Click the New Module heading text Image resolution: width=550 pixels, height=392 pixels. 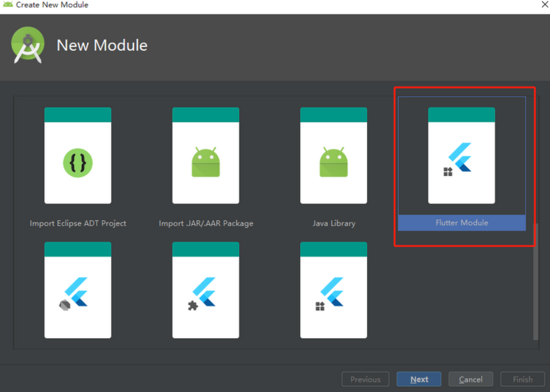102,45
